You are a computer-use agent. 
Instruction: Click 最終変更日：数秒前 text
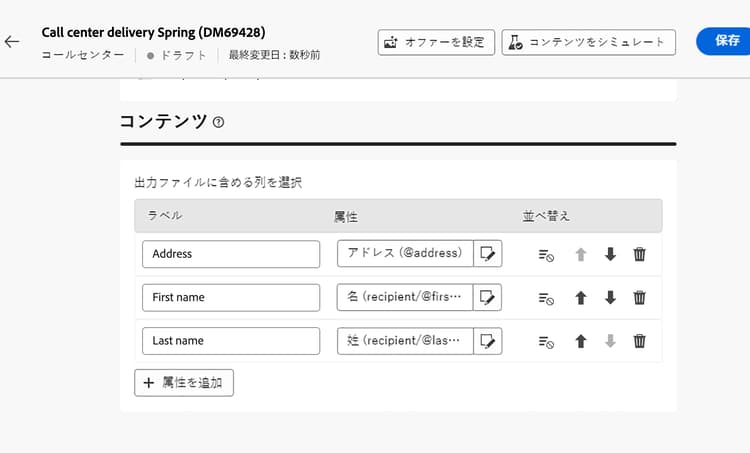(x=274, y=55)
